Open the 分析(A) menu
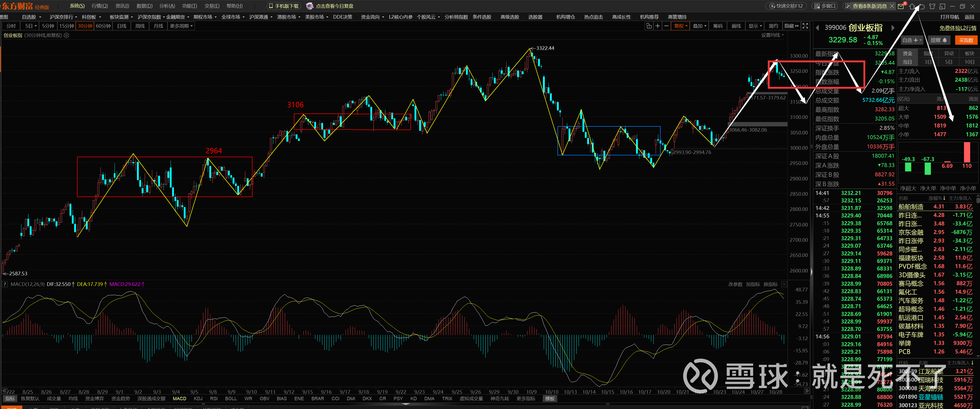This screenshot has width=980, height=409. [167, 6]
